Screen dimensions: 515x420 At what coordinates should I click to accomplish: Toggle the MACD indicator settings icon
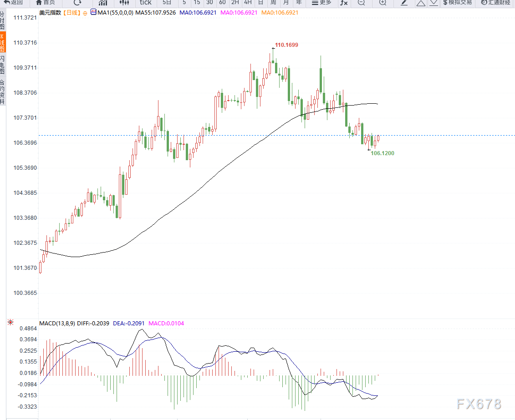click(x=10, y=323)
